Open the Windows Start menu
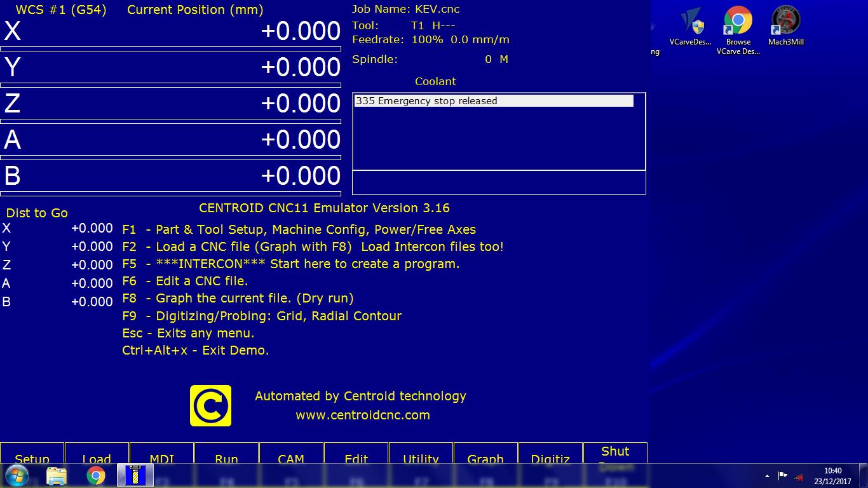The image size is (868, 488). click(17, 475)
